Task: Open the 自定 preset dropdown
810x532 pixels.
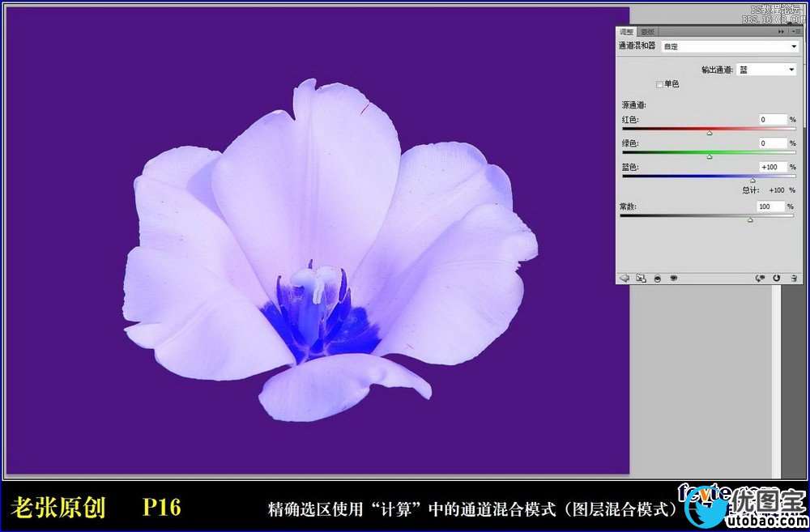Action: pos(730,47)
